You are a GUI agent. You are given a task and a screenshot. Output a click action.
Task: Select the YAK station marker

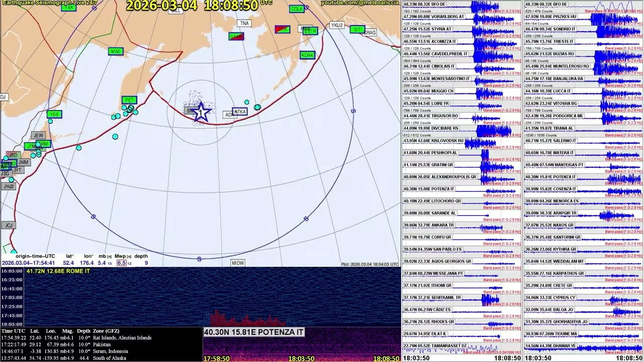click(69, 8)
